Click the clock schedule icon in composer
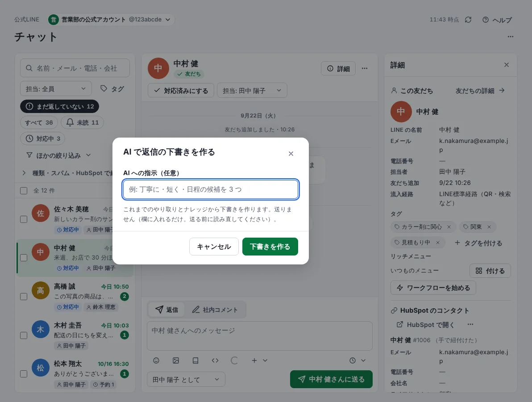This screenshot has width=532, height=402. click(353, 360)
